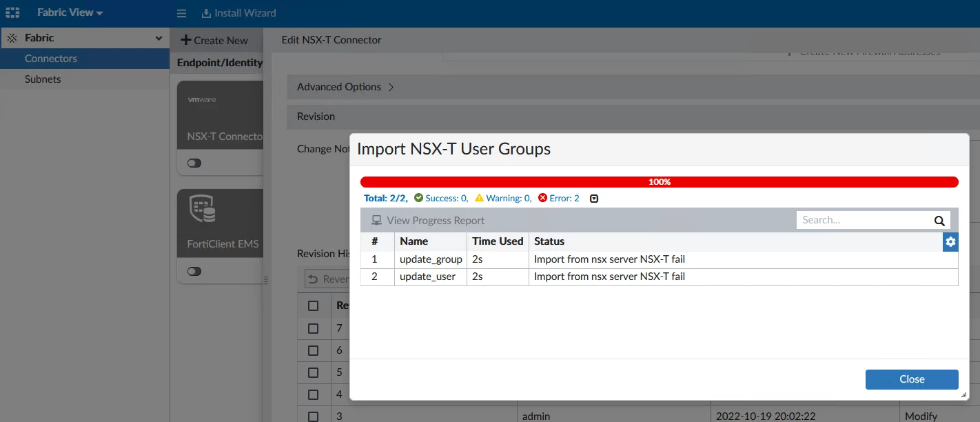
Task: Check the select-all revisions checkbox
Action: point(313,305)
